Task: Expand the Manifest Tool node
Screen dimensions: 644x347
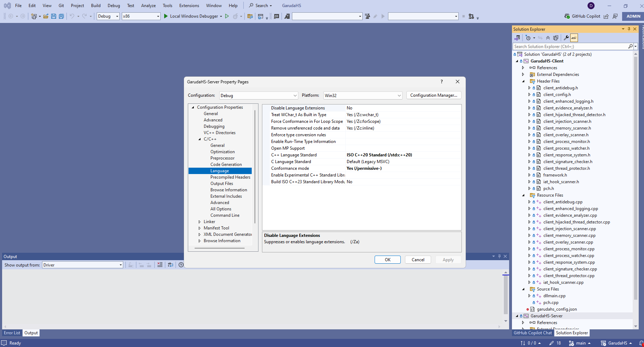Action: click(x=199, y=228)
